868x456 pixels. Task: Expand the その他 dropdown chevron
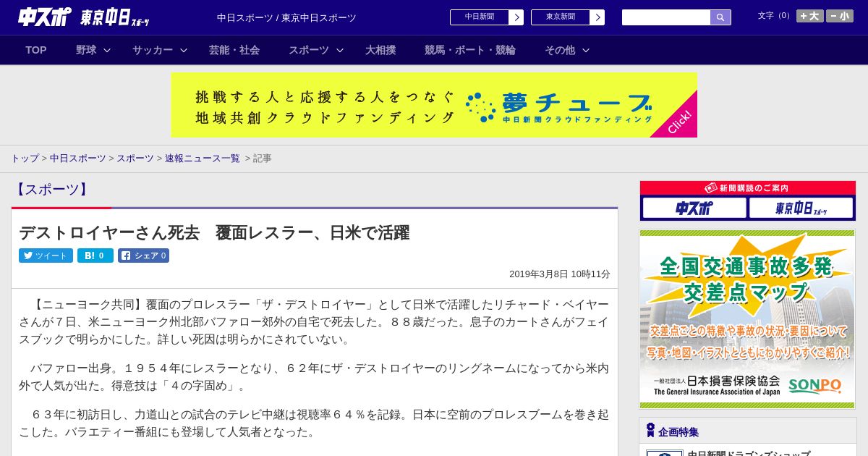(x=586, y=50)
